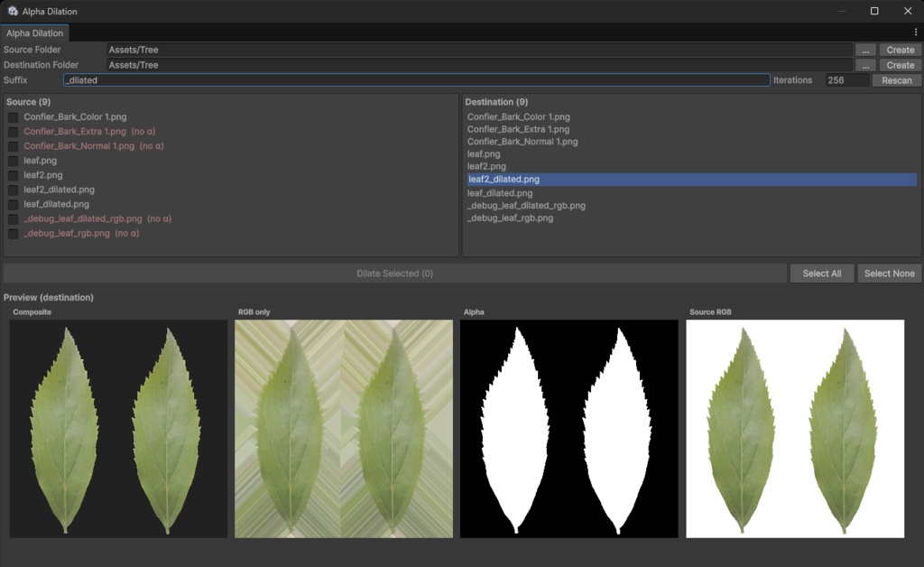Click the Destination (9) list header

pyautogui.click(x=496, y=102)
